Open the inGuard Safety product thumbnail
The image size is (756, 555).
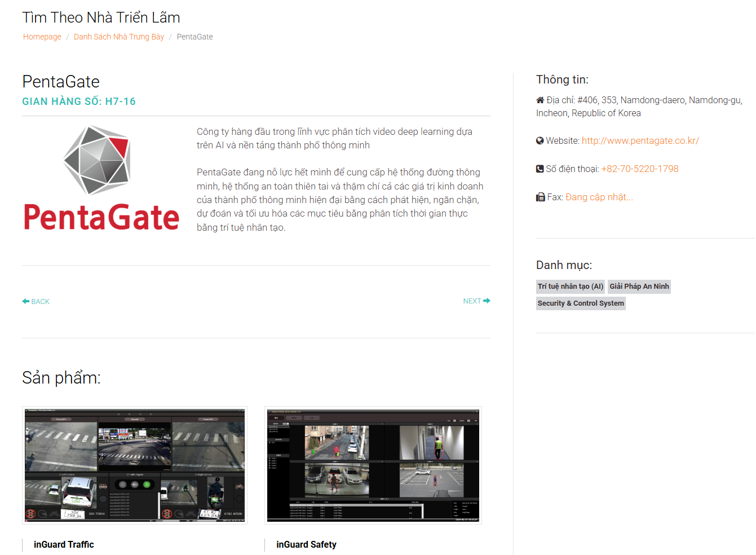point(373,465)
